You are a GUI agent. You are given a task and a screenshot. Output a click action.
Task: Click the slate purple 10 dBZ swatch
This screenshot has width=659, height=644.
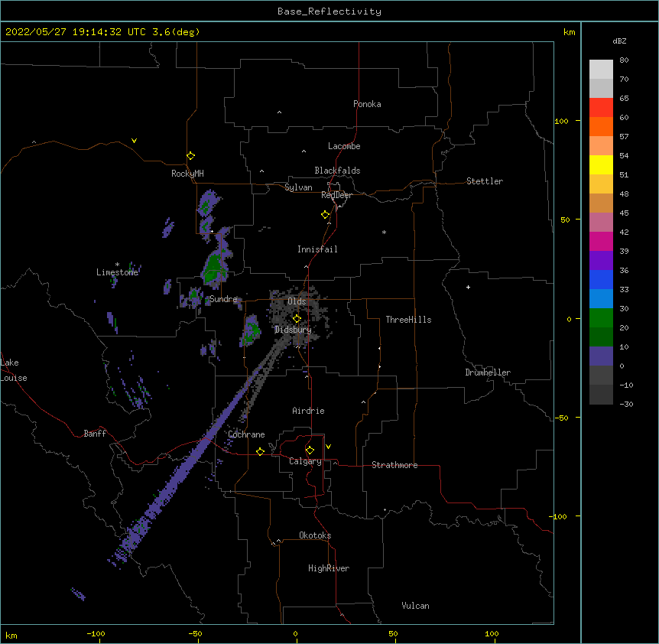pyautogui.click(x=601, y=356)
